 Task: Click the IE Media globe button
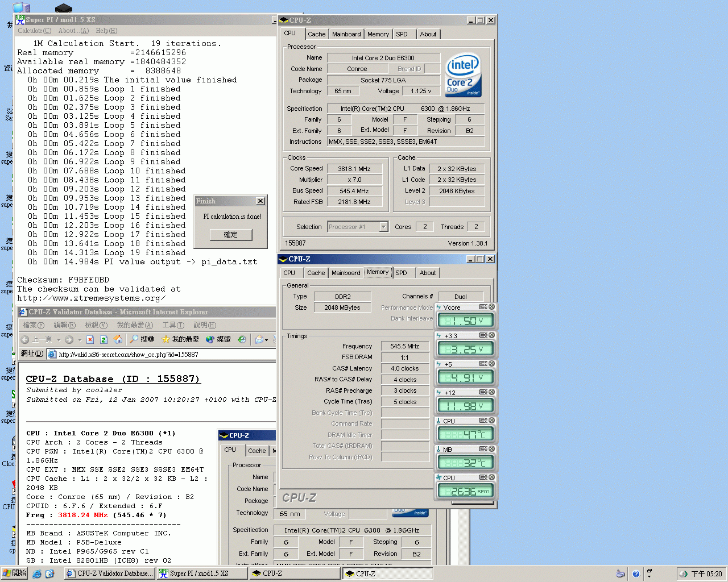218,339
